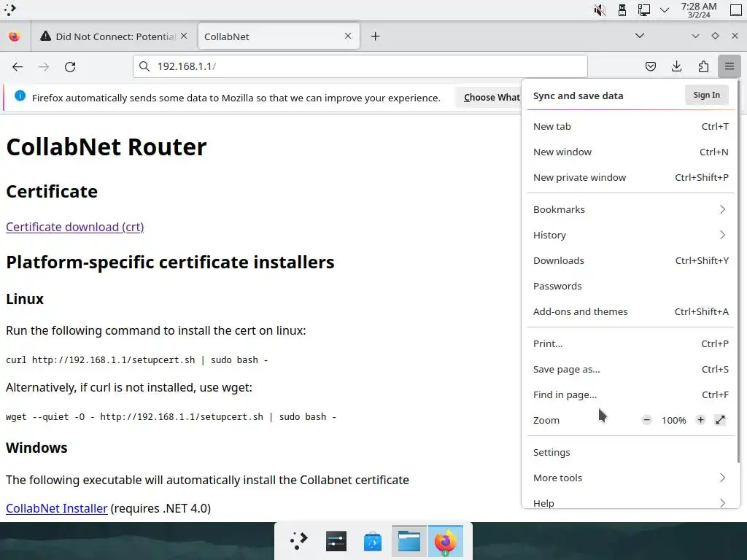
Task: Open the Certificate download (crt) link
Action: pos(75,227)
